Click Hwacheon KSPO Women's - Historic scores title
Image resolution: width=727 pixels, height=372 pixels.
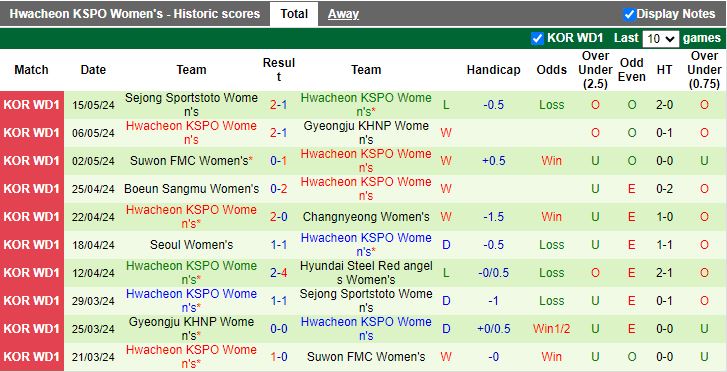click(x=135, y=14)
